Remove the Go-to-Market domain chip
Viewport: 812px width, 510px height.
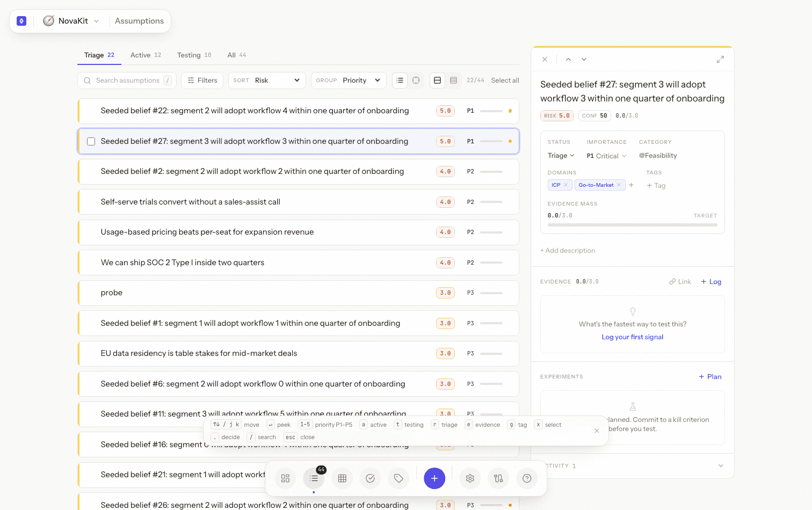pos(619,185)
